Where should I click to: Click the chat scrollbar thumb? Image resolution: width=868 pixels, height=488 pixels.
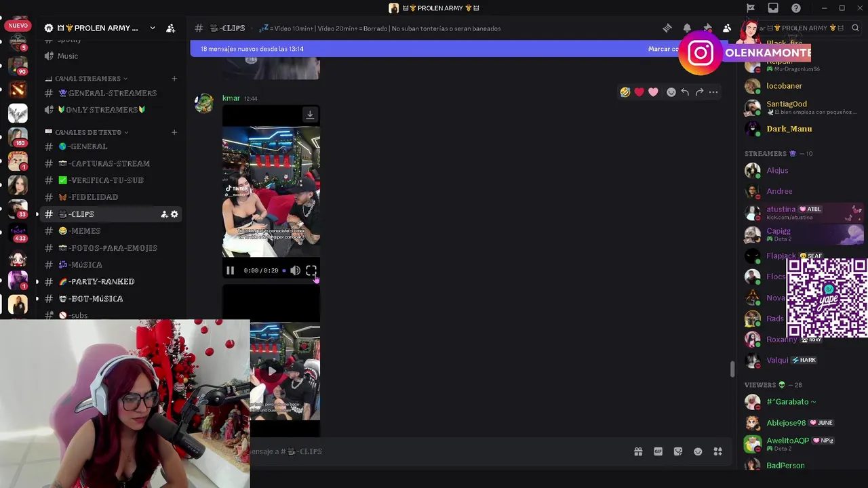[x=732, y=369]
